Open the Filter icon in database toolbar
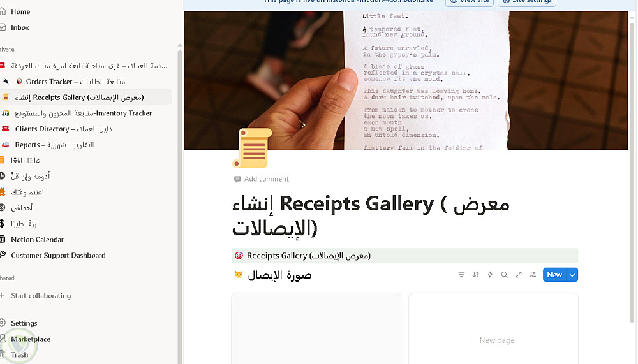This screenshot has width=638, height=364. [x=461, y=275]
